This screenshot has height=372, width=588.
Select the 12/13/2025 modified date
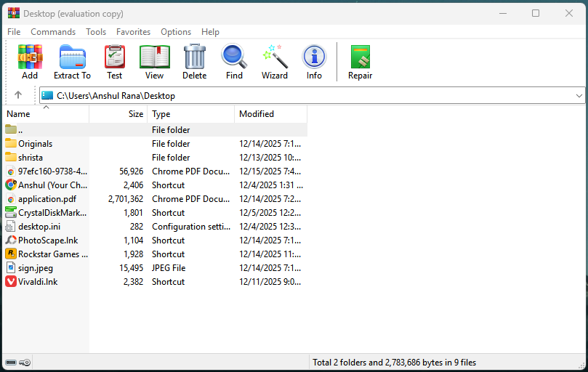270,158
